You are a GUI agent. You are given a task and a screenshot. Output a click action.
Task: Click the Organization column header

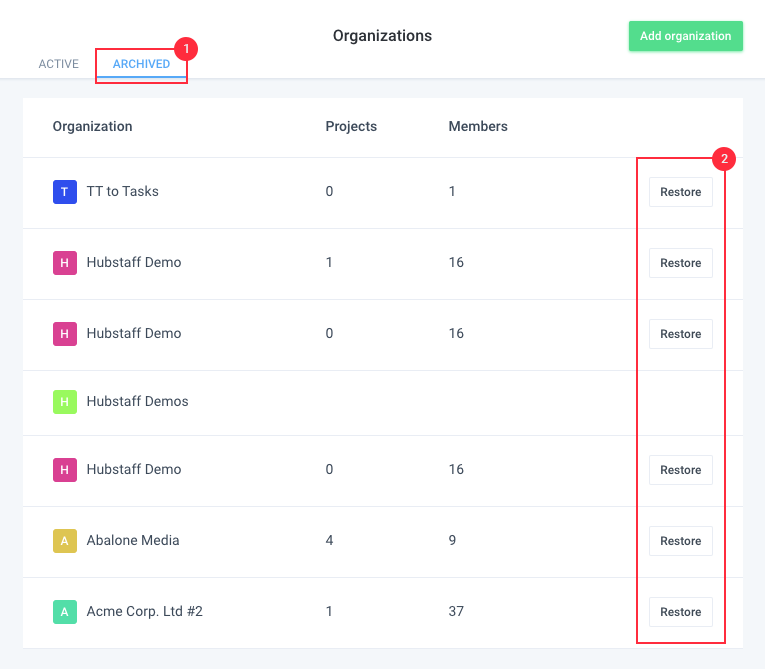92,126
